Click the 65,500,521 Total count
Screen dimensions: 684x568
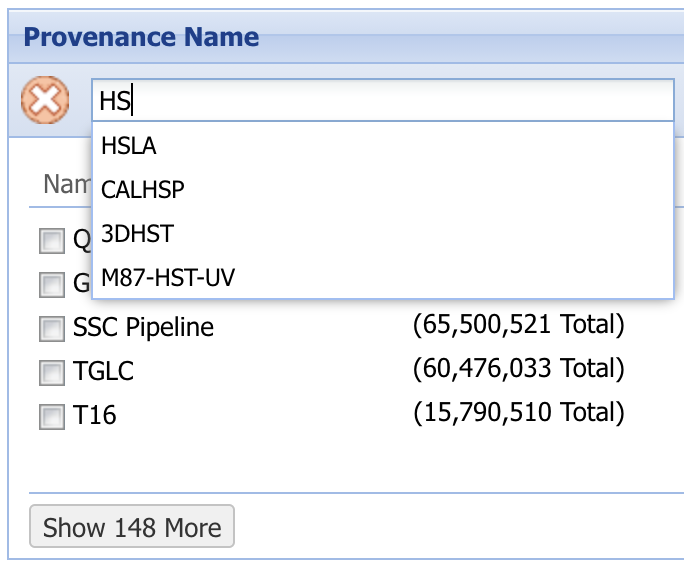click(518, 325)
